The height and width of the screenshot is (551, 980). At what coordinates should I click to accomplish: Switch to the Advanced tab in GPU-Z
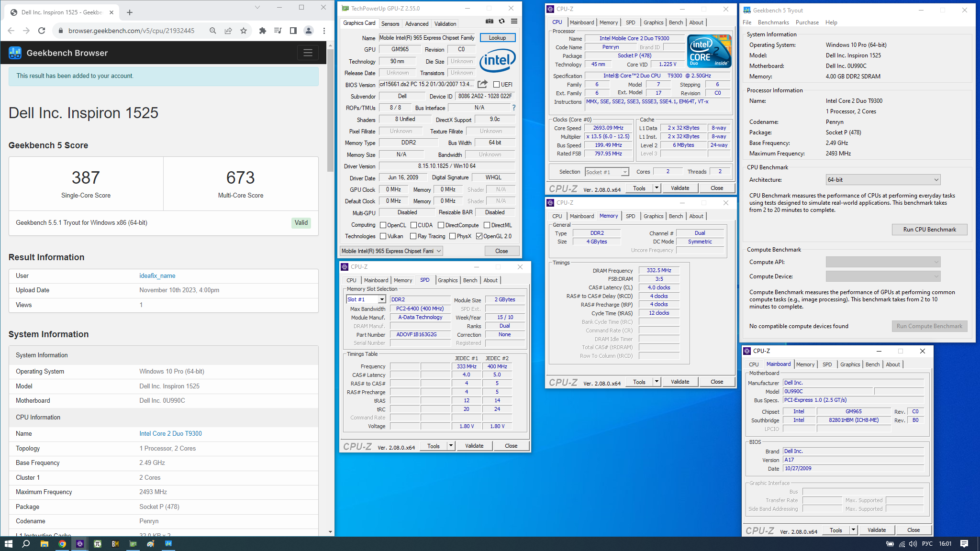coord(417,24)
